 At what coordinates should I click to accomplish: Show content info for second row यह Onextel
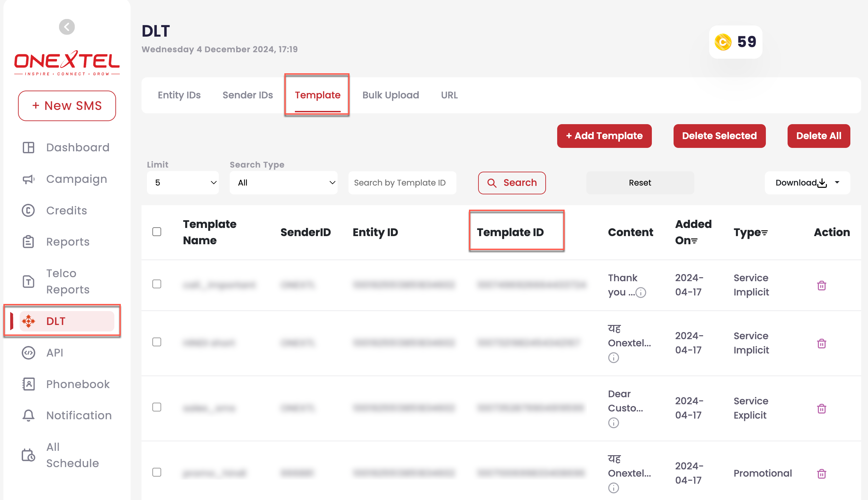coord(614,358)
